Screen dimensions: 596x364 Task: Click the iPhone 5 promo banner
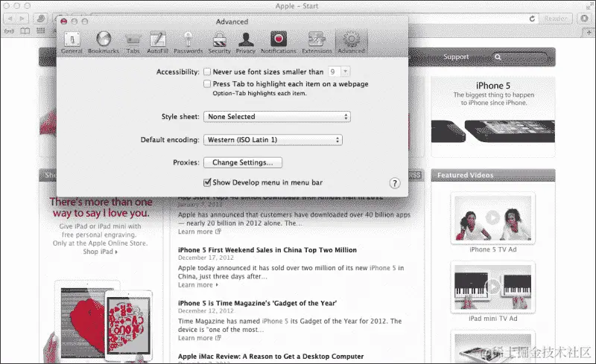tap(492, 117)
